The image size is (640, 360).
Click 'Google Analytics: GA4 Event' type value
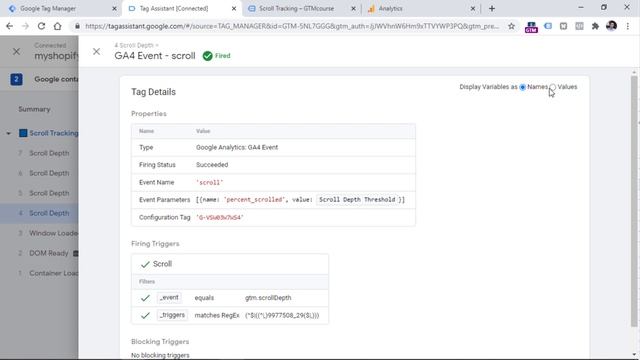(x=237, y=147)
